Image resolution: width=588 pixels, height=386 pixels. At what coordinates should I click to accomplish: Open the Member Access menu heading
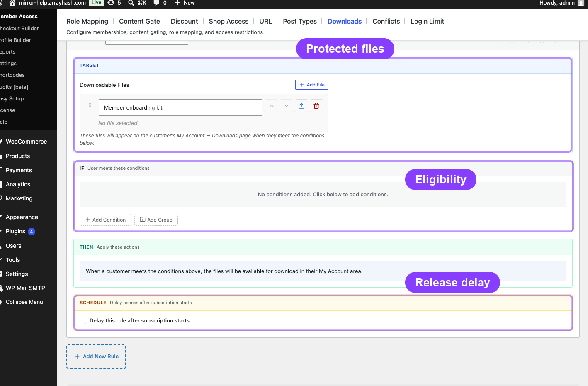click(x=19, y=17)
